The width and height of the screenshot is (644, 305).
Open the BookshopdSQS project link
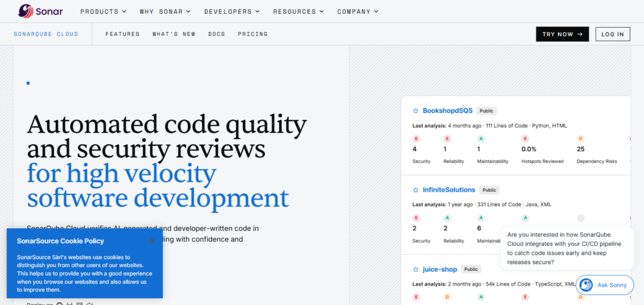click(448, 111)
